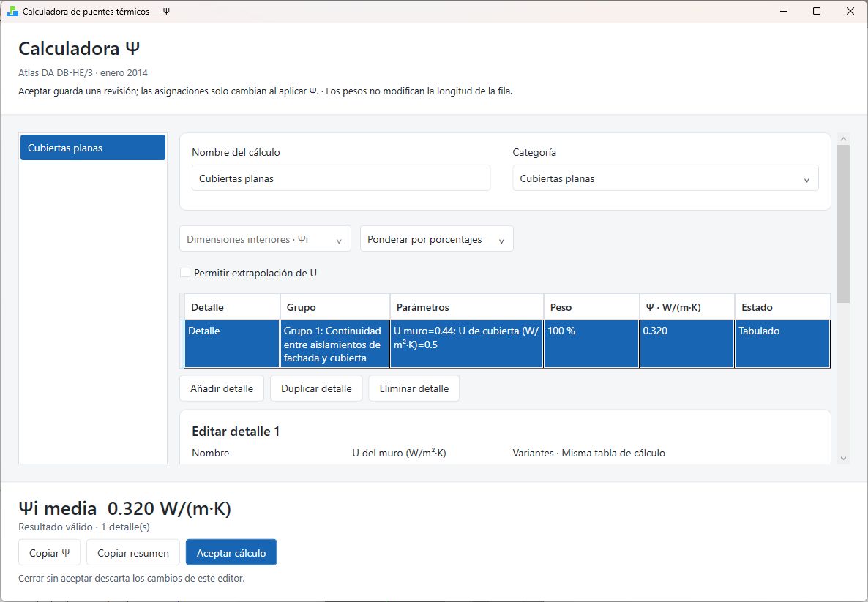Click the app icon in the title bar
The image size is (868, 602).
(x=12, y=11)
